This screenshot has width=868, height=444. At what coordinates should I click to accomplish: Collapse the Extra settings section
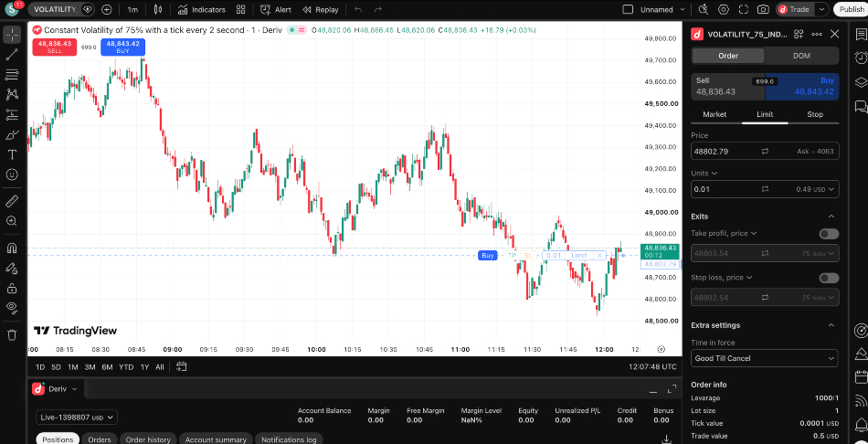(x=831, y=325)
